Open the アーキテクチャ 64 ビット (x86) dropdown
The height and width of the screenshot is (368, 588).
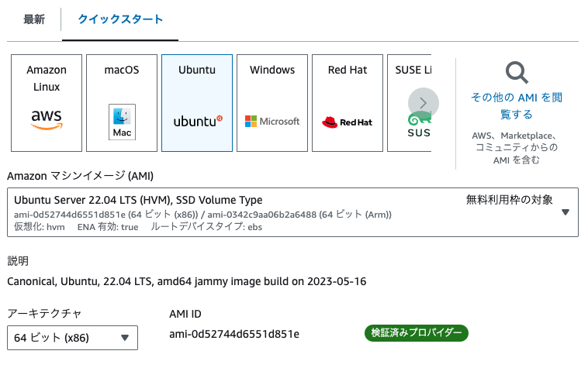72,338
